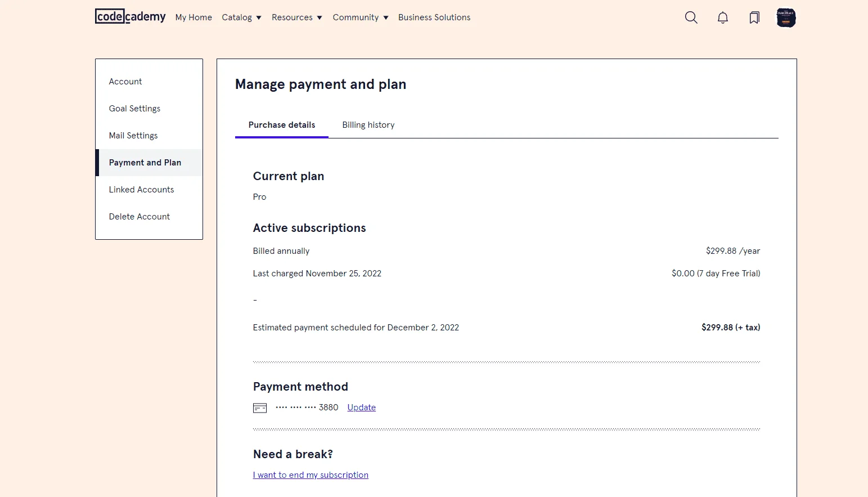Open the bookmarks icon in header
Image resolution: width=868 pixels, height=497 pixels.
tap(754, 17)
